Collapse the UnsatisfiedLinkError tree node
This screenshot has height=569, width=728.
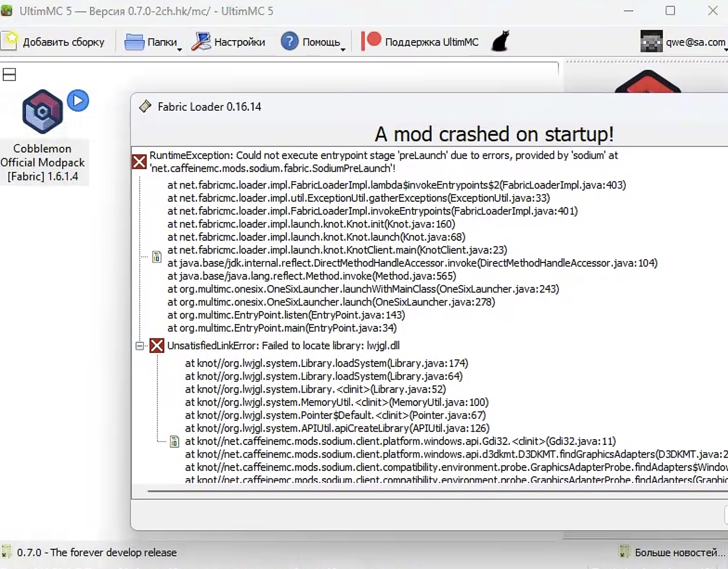pyautogui.click(x=140, y=346)
